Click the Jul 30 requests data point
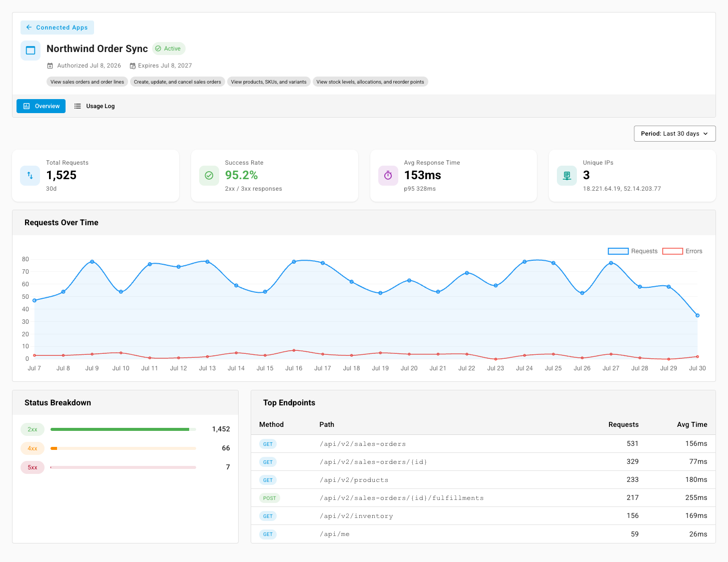Screen dimensions: 728x562 697,315
